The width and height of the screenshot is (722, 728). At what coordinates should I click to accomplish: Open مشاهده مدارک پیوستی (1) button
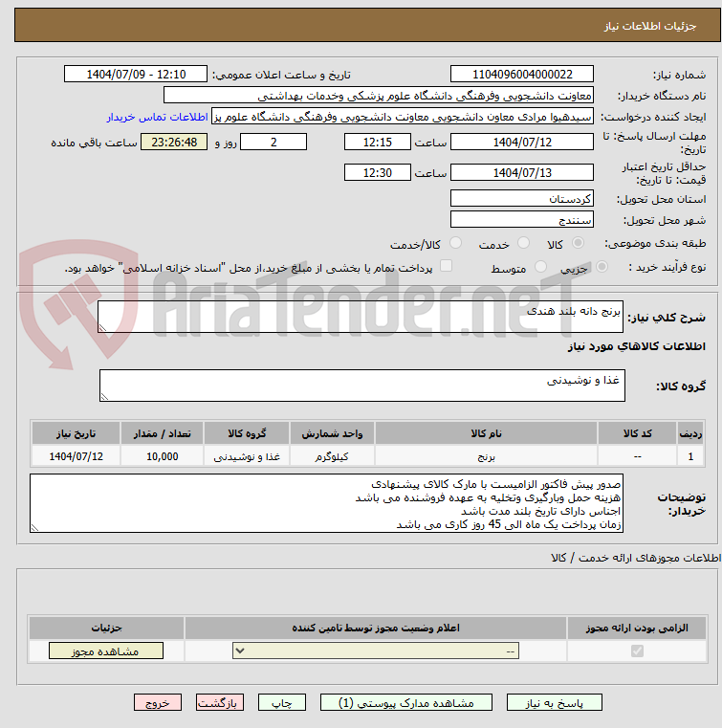pos(406,702)
